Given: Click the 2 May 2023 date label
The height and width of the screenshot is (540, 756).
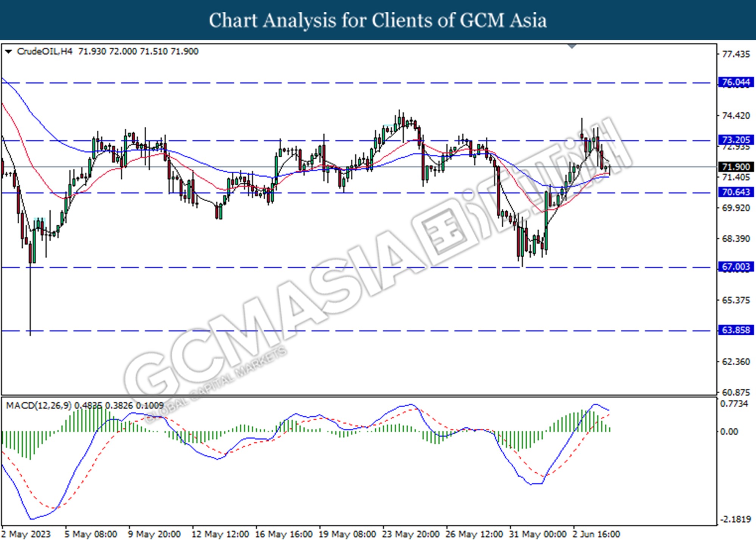Looking at the screenshot, I should 26,534.
